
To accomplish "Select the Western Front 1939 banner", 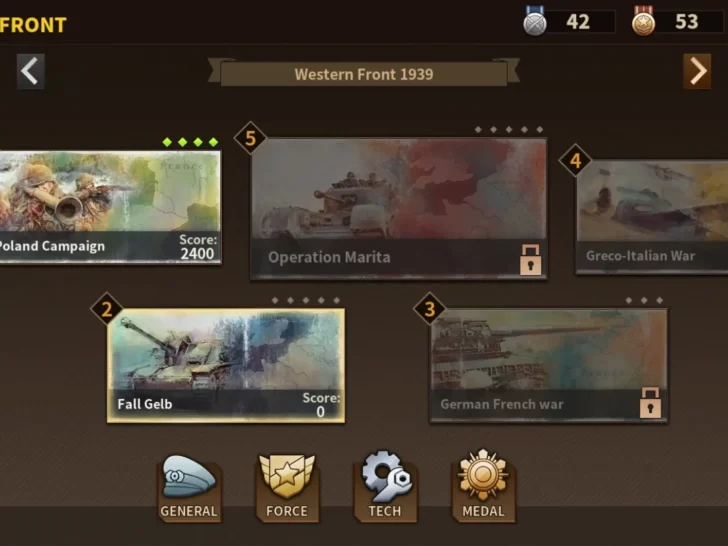I will (364, 73).
